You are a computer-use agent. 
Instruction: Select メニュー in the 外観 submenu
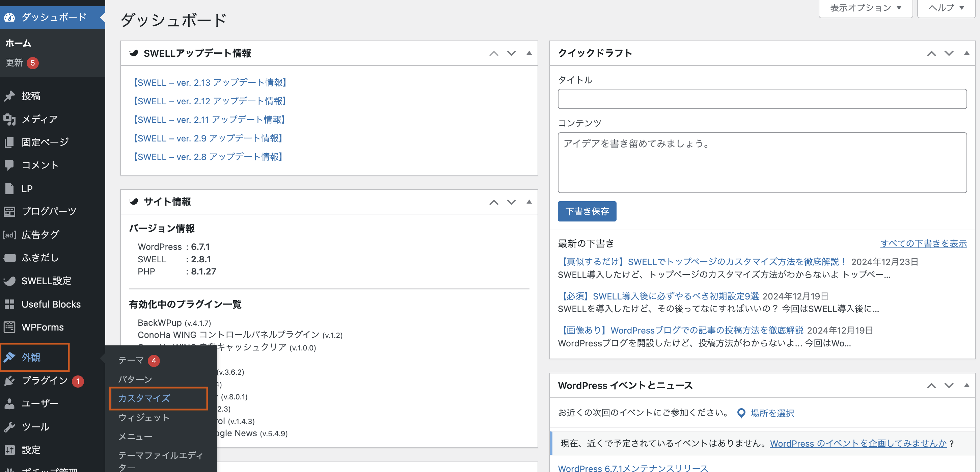[x=135, y=437]
